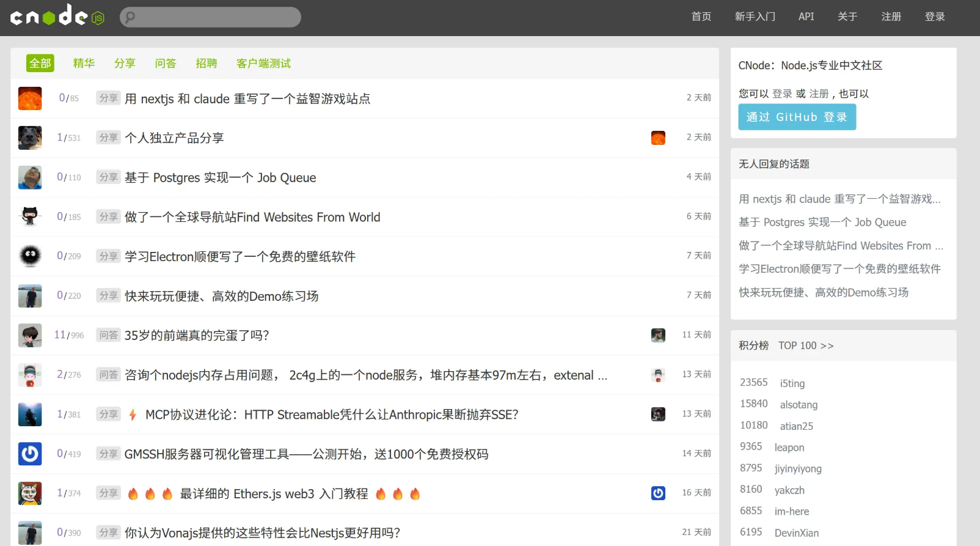The image size is (980, 546).
Task: Open the cat avatar beside Ethers.js post
Action: (30, 493)
